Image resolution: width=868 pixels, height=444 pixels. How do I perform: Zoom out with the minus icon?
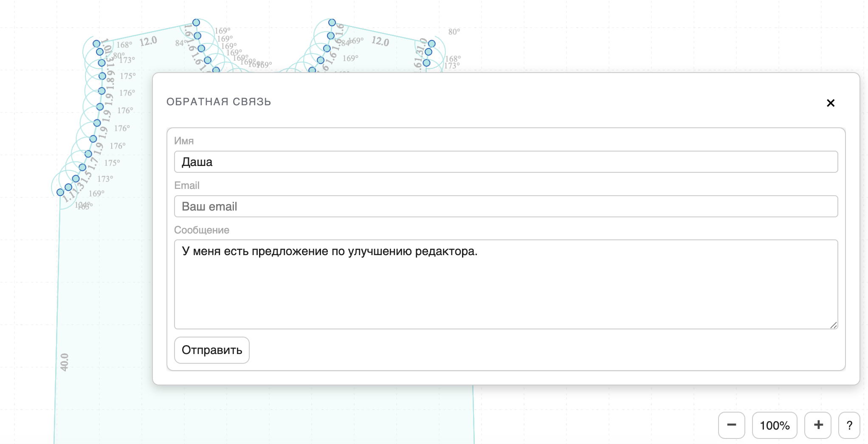pyautogui.click(x=731, y=425)
